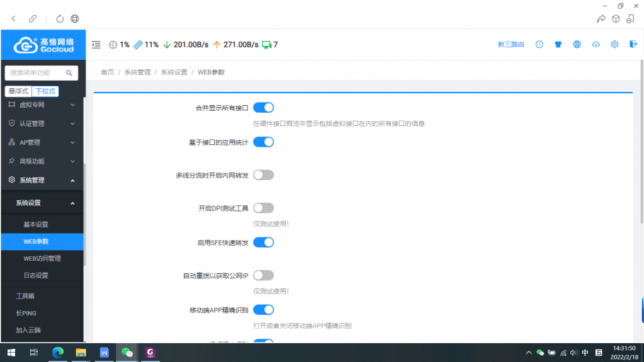
Task: Click the taskbar clock 14:31:50
Action: click(x=624, y=348)
